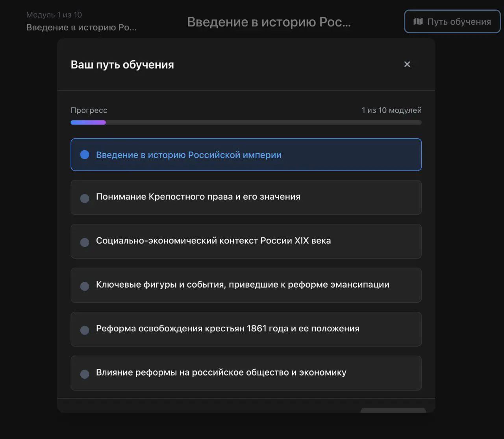Open the Ключевые фигуры и события module
Screen dimensions: 504x439
pos(246,285)
